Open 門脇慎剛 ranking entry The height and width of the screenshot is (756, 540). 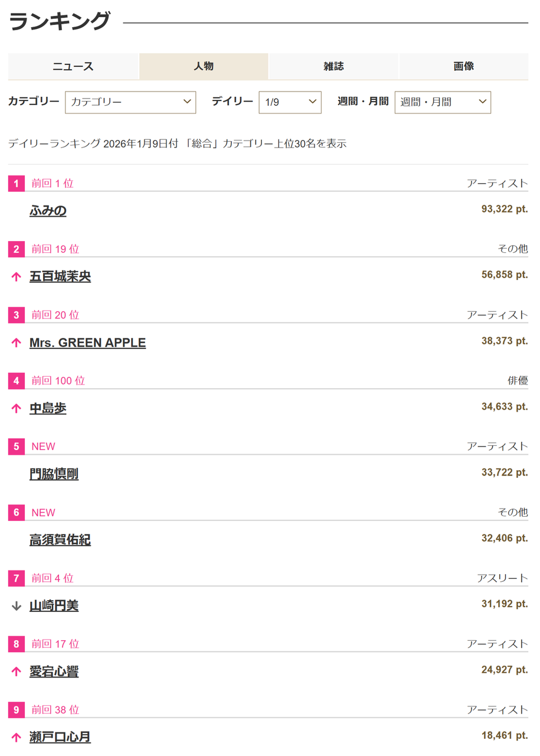(54, 474)
